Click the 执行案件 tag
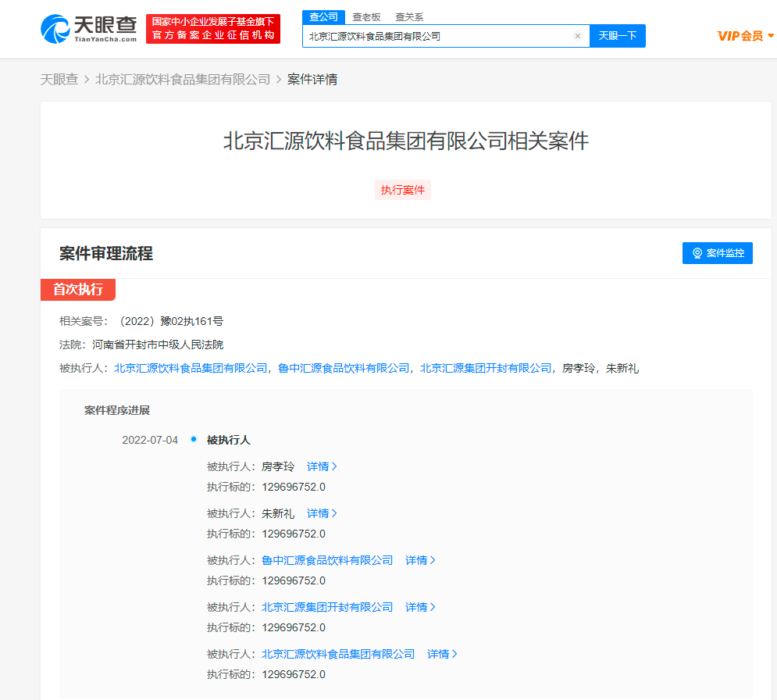777x700 pixels. (402, 190)
